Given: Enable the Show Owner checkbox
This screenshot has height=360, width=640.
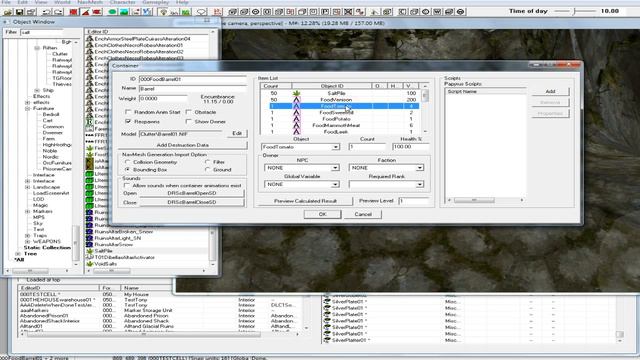Looking at the screenshot, I should (x=188, y=122).
